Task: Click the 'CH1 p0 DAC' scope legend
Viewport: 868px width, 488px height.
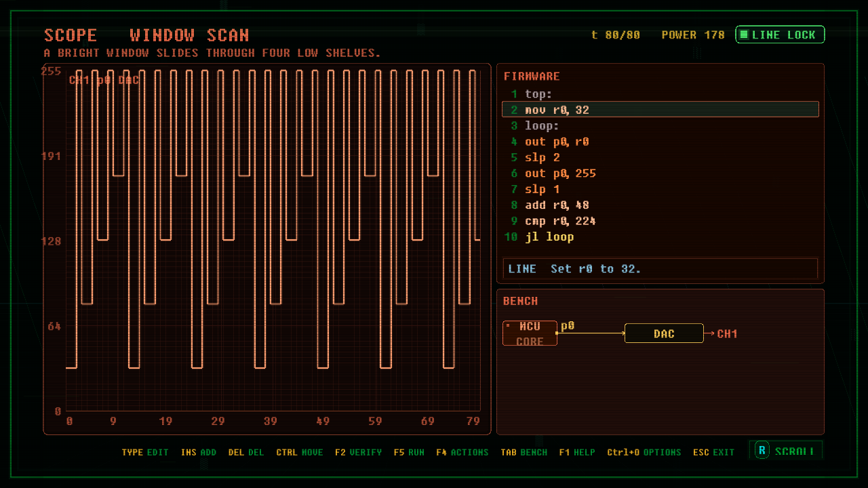Action: point(104,80)
